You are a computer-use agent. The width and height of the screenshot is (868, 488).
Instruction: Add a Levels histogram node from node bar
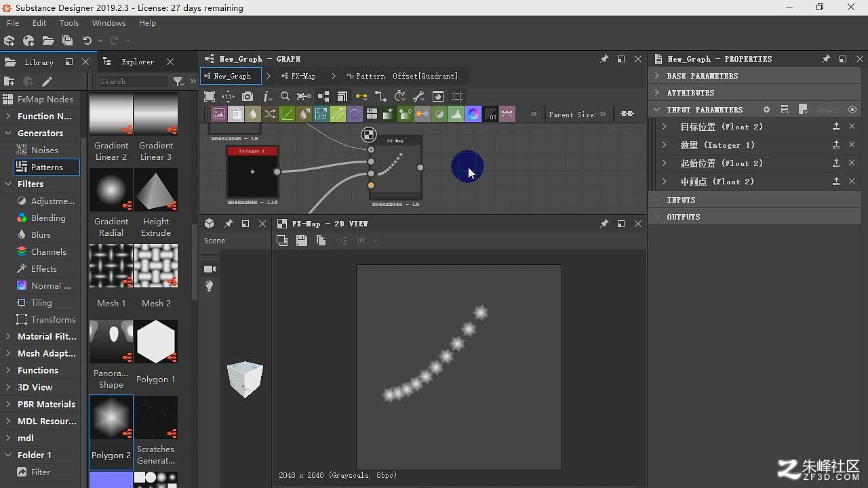point(456,114)
